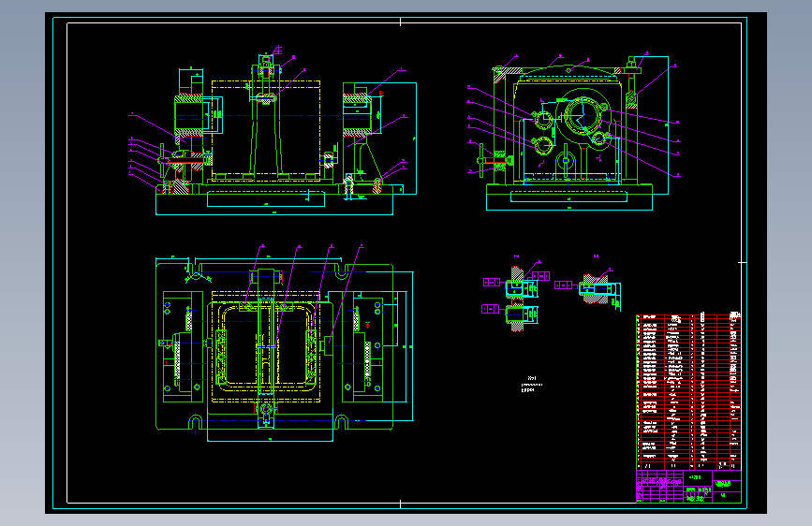Click the centering mark on the top border

coord(400,22)
